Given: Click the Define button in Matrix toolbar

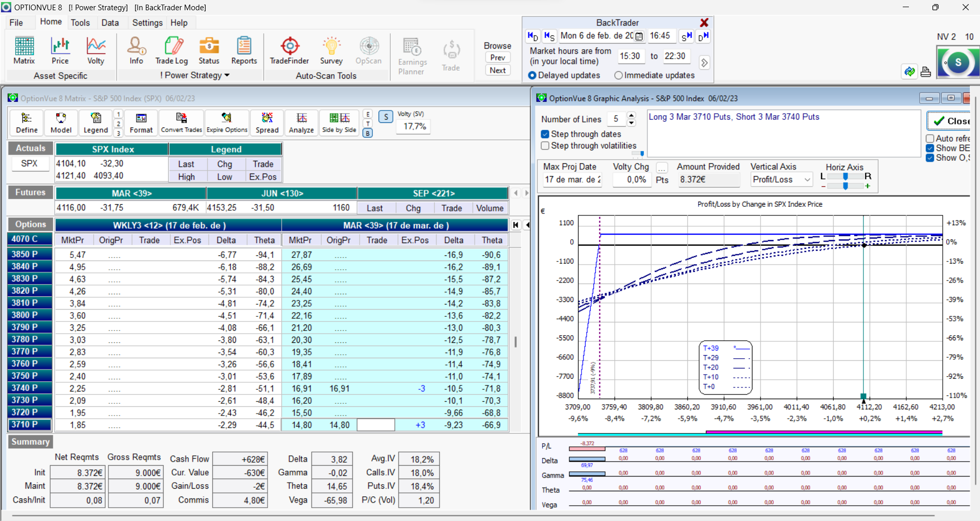Looking at the screenshot, I should [x=27, y=123].
